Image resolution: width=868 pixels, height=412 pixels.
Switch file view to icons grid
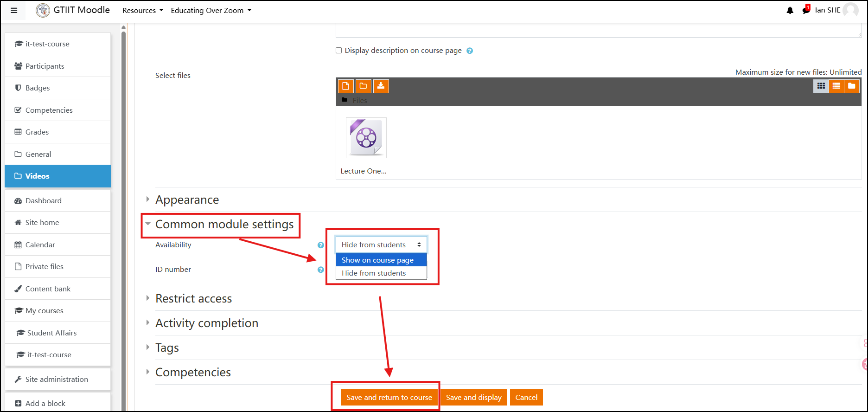tap(821, 86)
